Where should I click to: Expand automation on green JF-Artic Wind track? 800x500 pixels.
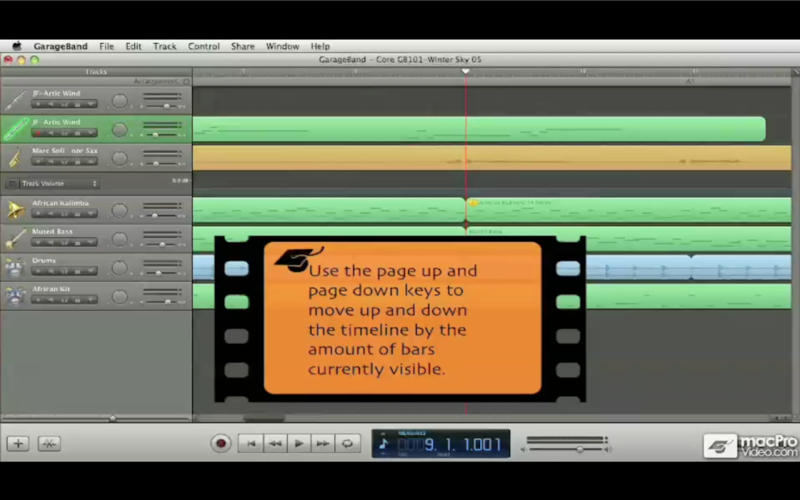coord(90,134)
